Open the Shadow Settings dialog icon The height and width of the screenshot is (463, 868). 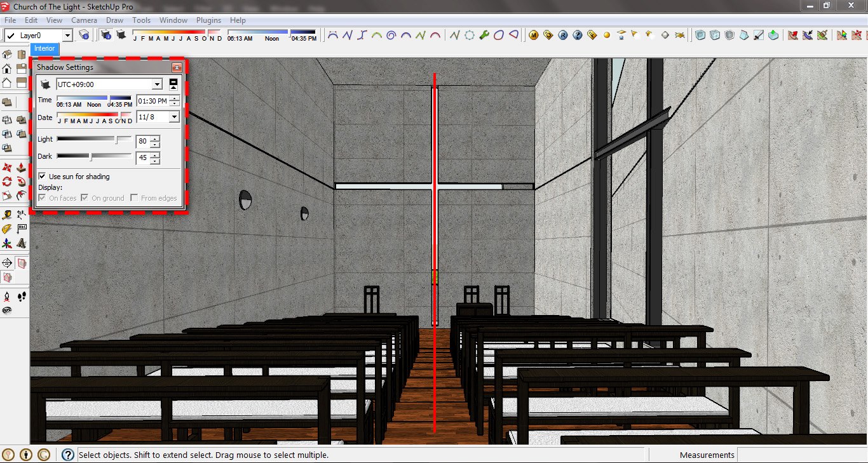[106, 35]
